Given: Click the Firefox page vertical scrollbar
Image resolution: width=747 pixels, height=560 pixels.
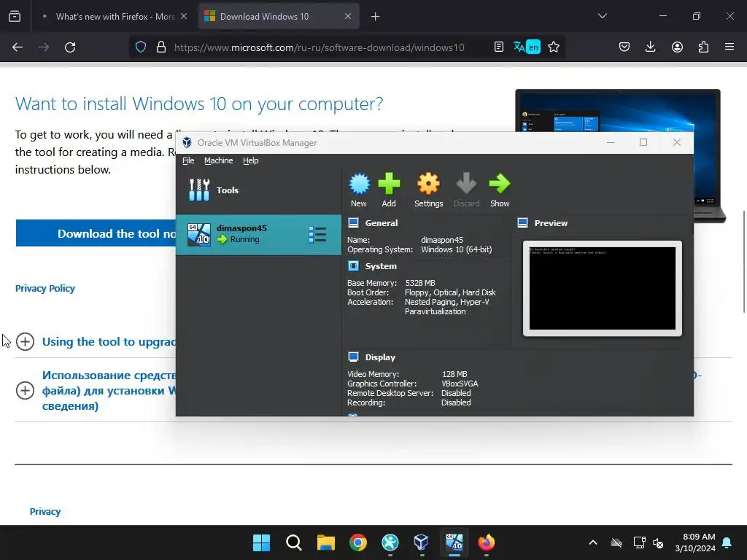Looking at the screenshot, I should pos(743,262).
